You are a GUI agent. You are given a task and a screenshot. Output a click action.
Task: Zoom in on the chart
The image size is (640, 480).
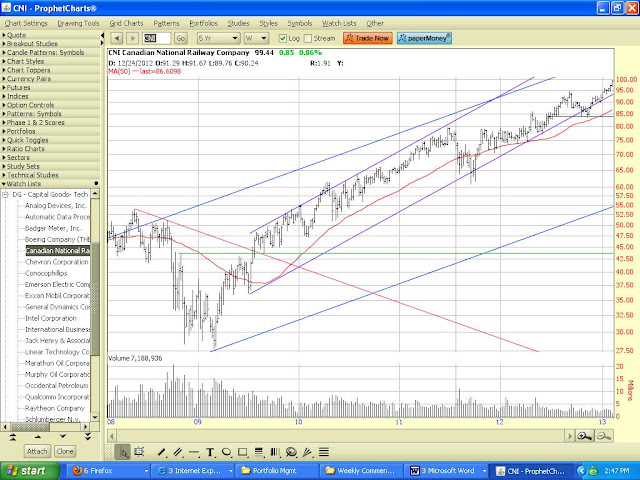pos(584,436)
